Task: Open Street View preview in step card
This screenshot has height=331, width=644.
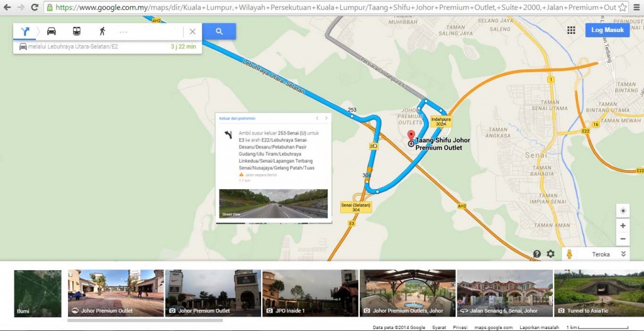Action: pos(273,203)
